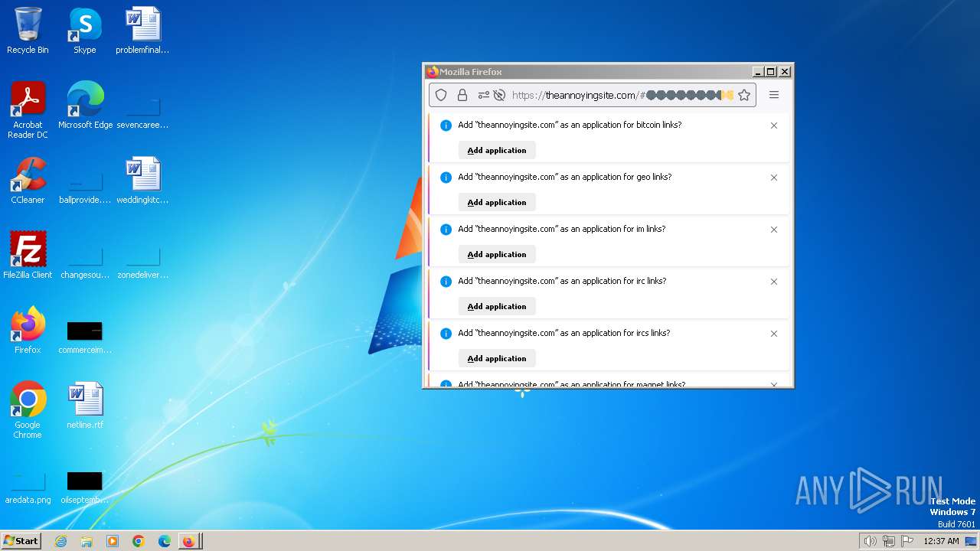Click the address bar URL field
This screenshot has width=980, height=551.
(592, 95)
